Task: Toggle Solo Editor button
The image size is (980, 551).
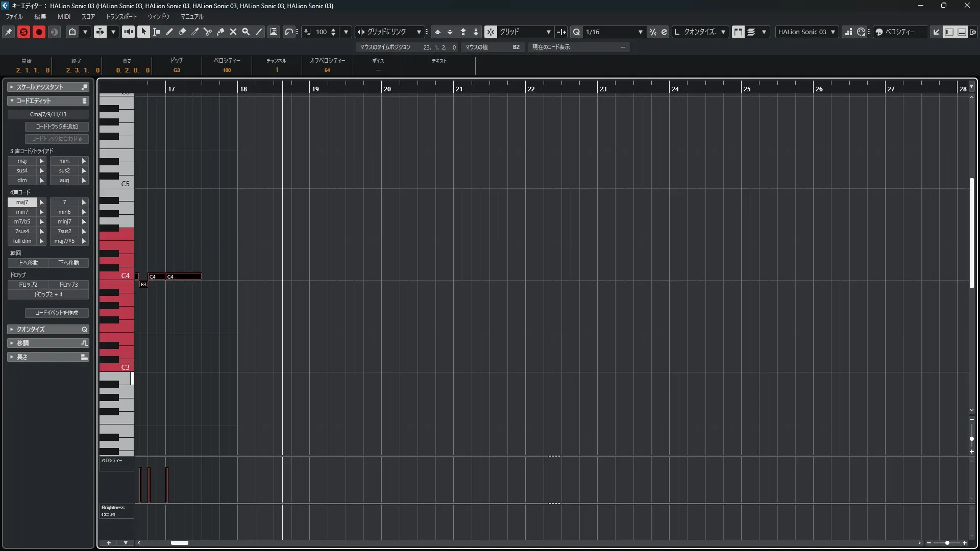Action: (x=23, y=32)
